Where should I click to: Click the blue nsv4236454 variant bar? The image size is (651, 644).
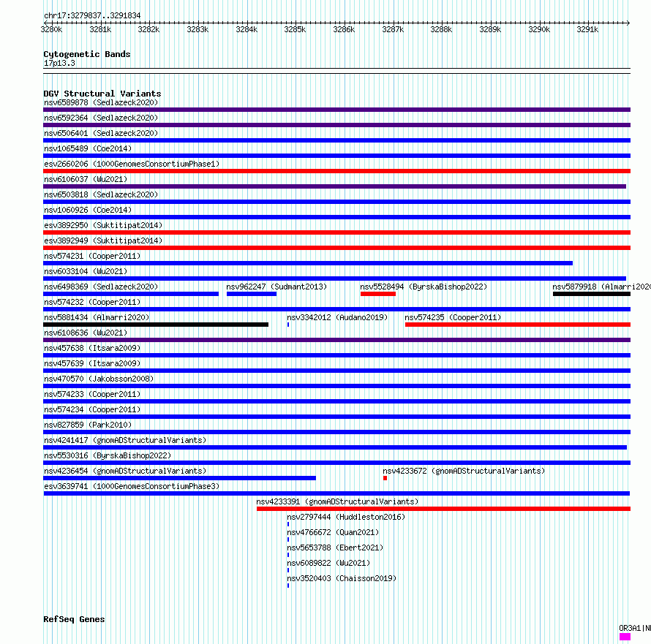[179, 478]
